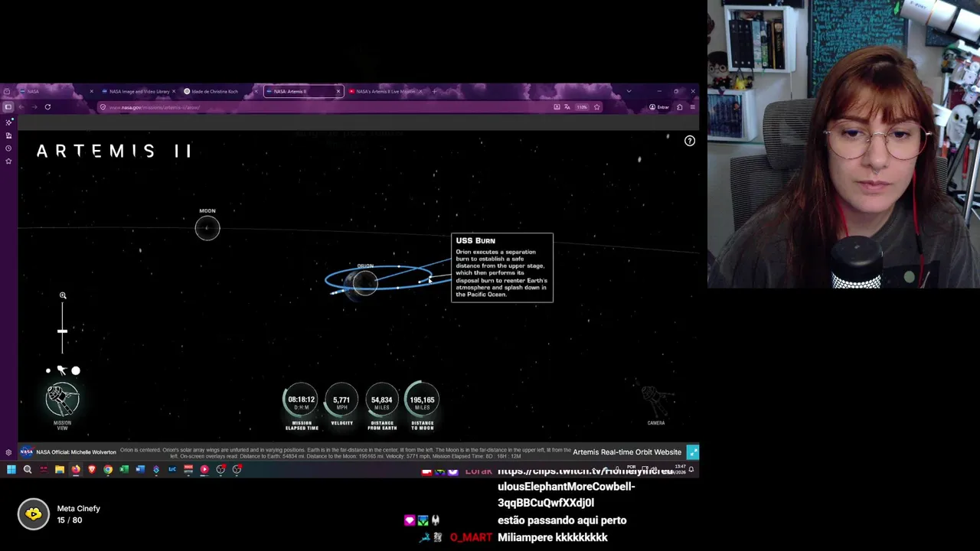Toggle the browser sidebar panel button

(x=8, y=107)
